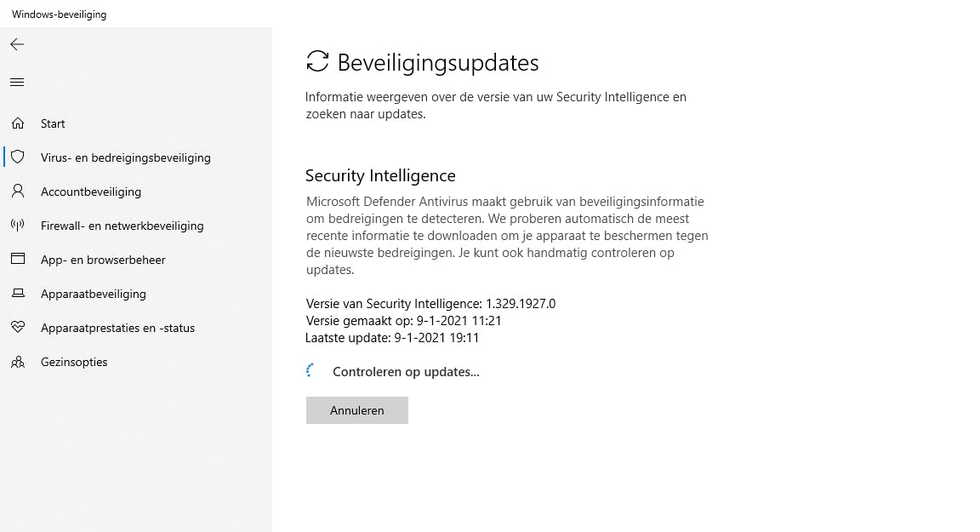Open App- en browserbeheer label
This screenshot has width=980, height=532.
[x=103, y=260]
